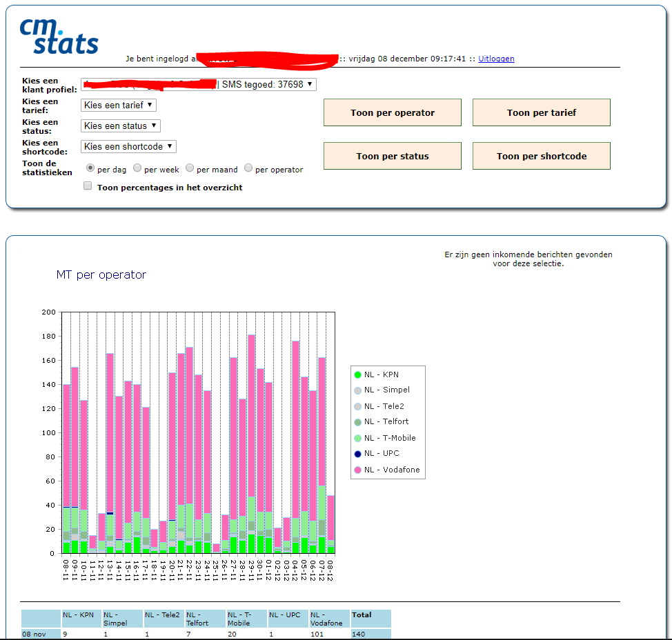Select the 'per operator' radio button
Image resolution: width=672 pixels, height=640 pixels.
248,168
